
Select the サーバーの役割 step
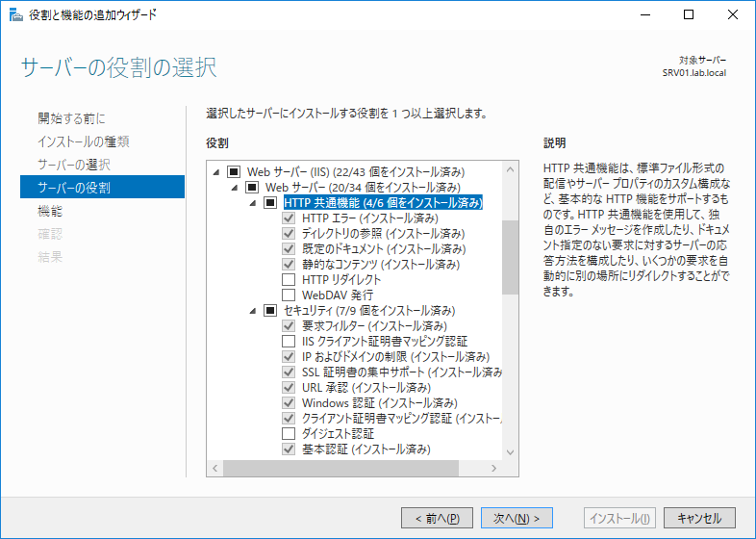pyautogui.click(x=102, y=187)
